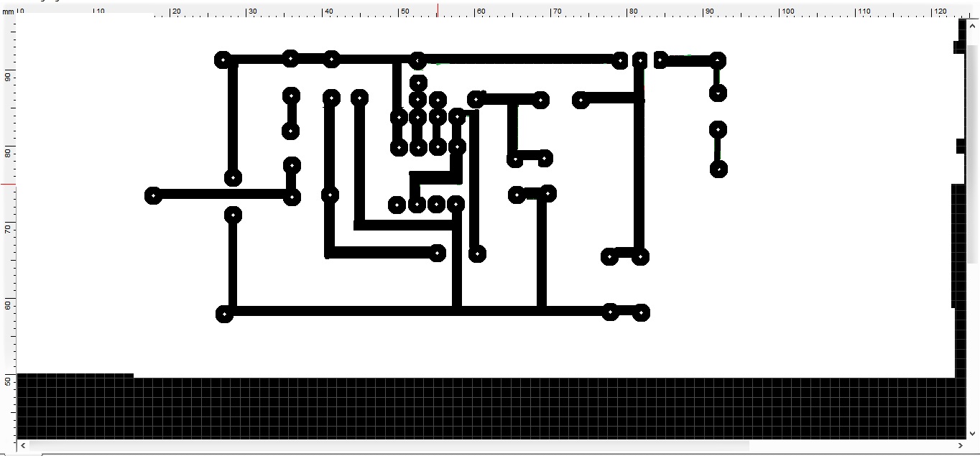
Task: Select the top-left corner pad of the layout
Action: pyautogui.click(x=223, y=60)
